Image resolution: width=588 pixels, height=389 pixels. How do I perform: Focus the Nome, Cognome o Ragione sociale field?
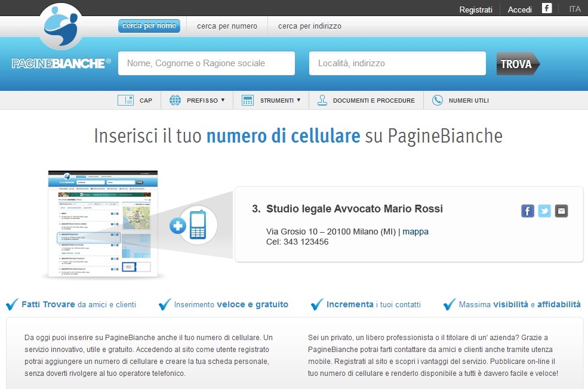click(207, 63)
